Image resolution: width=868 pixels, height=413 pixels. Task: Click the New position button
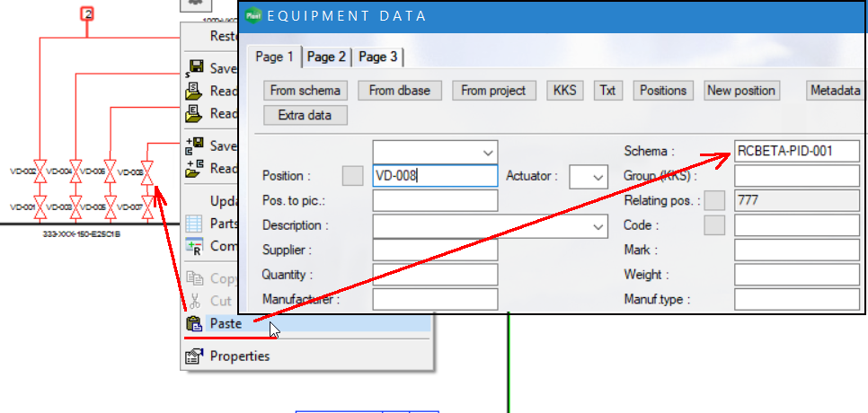pyautogui.click(x=742, y=91)
